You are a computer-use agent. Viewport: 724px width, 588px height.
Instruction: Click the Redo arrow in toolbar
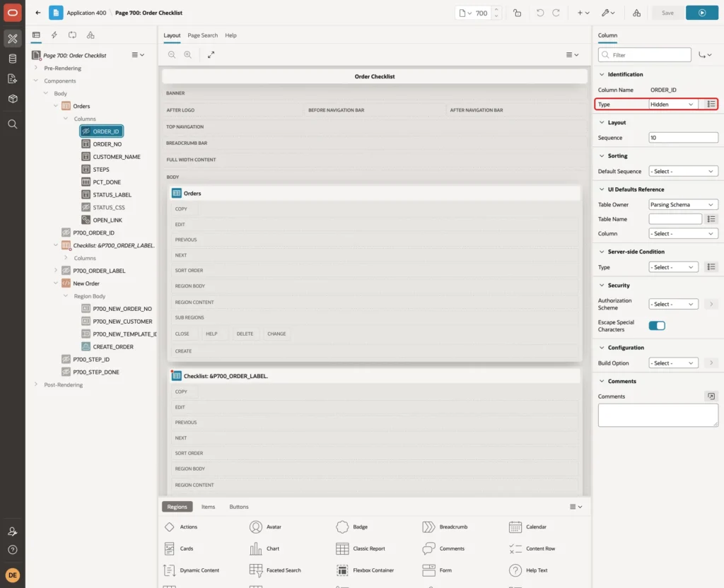[x=556, y=13]
